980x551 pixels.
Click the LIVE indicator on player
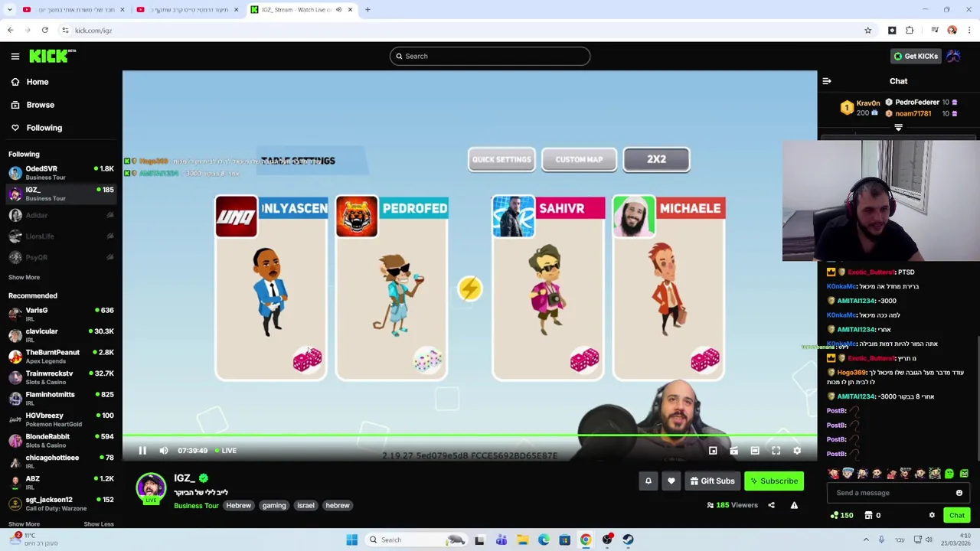[225, 451]
